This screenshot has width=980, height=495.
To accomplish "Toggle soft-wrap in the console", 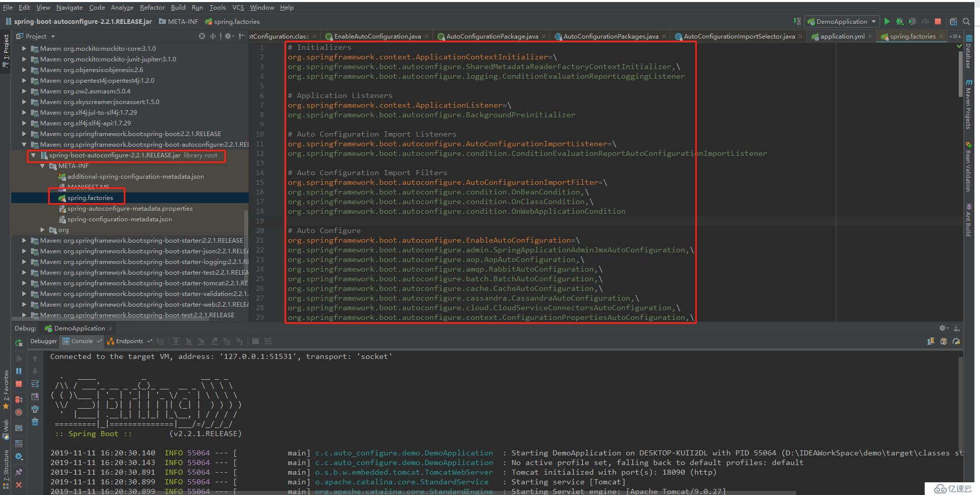I will 35,384.
